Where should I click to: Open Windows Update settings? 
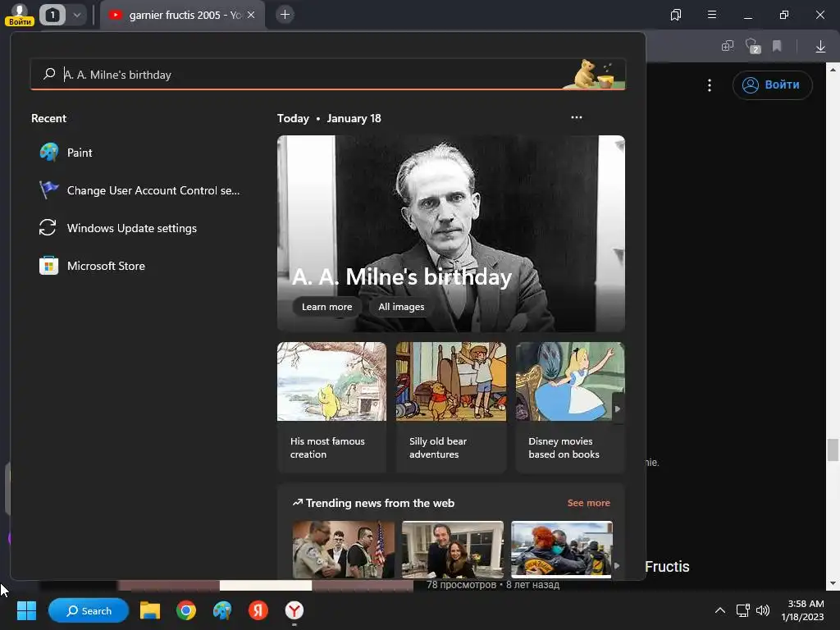[x=140, y=228]
